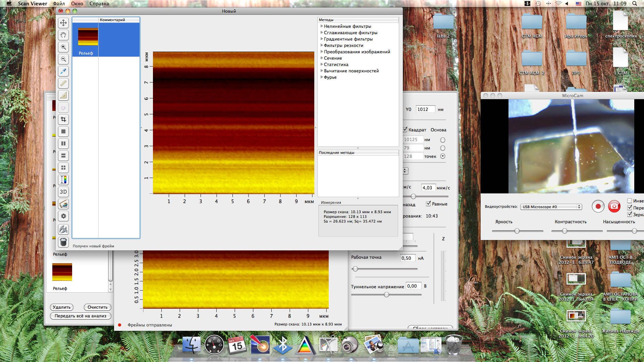The width and height of the screenshot is (644, 362).
Task: Select the crop tool
Action: (63, 119)
